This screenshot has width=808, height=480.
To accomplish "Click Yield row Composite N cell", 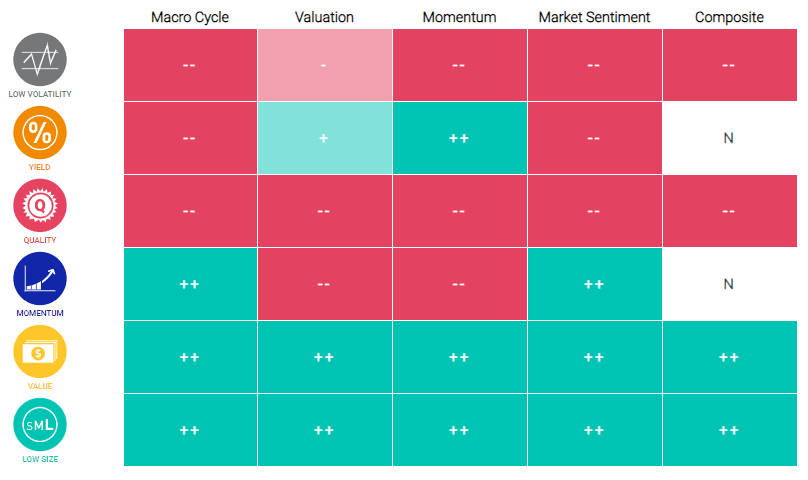I will (x=729, y=138).
